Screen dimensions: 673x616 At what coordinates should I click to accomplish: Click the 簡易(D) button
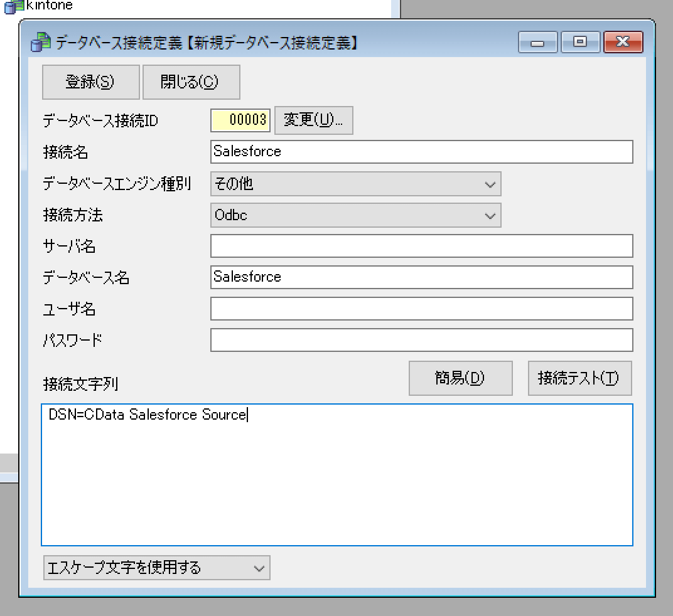pyautogui.click(x=461, y=378)
